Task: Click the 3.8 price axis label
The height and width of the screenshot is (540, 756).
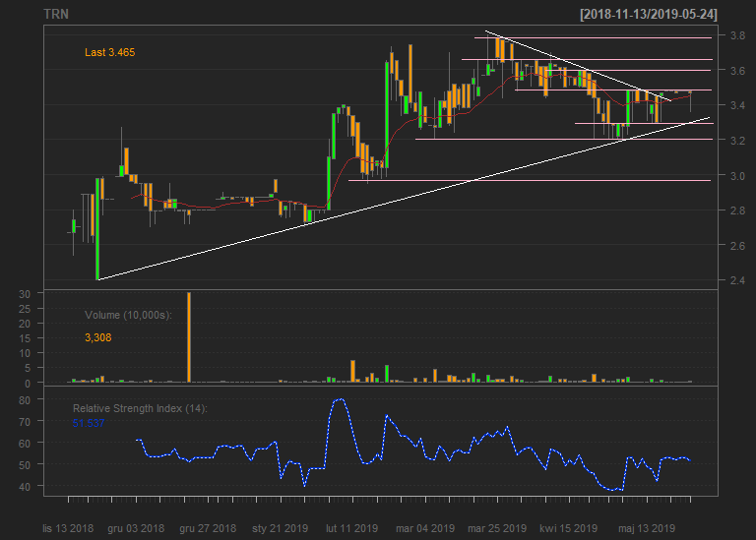Action: pos(737,35)
